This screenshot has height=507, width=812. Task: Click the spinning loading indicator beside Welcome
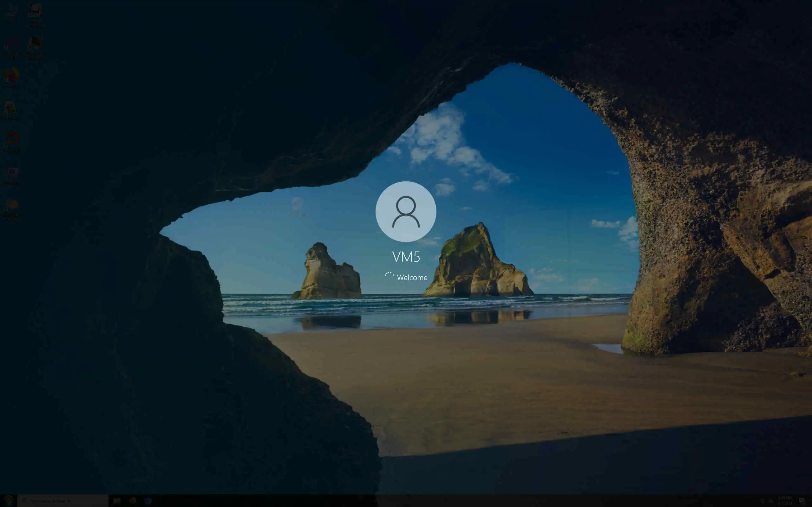[x=389, y=275]
